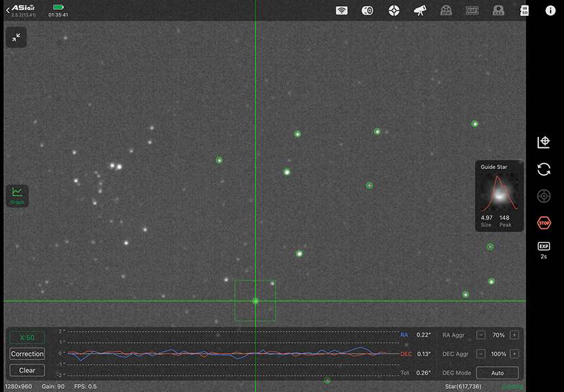Click the 01:35:41 time display
The width and height of the screenshot is (564, 392).
[x=58, y=15]
